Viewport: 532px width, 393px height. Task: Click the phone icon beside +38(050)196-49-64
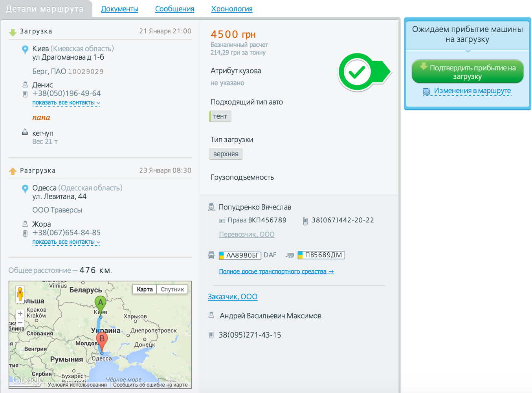pos(25,94)
